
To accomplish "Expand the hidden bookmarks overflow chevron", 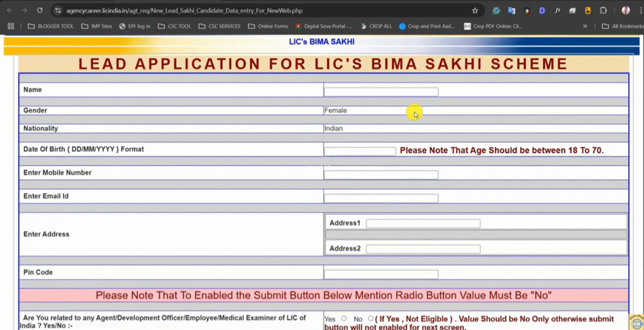I will (x=586, y=26).
